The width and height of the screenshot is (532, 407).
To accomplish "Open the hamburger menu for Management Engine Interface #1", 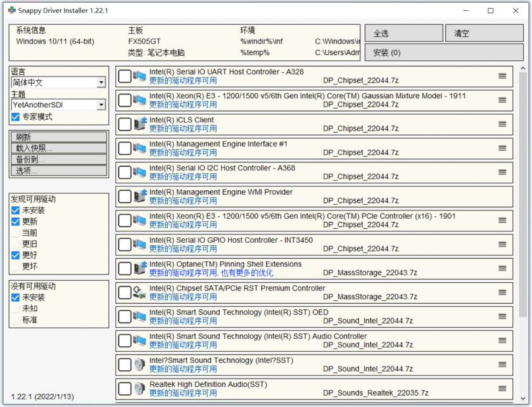I will click(502, 148).
